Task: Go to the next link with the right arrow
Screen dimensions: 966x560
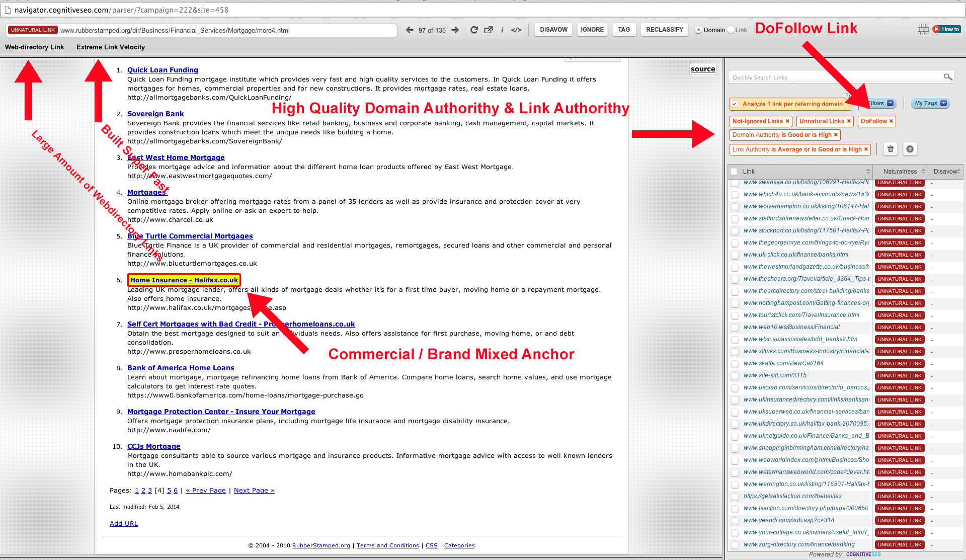Action: point(455,30)
